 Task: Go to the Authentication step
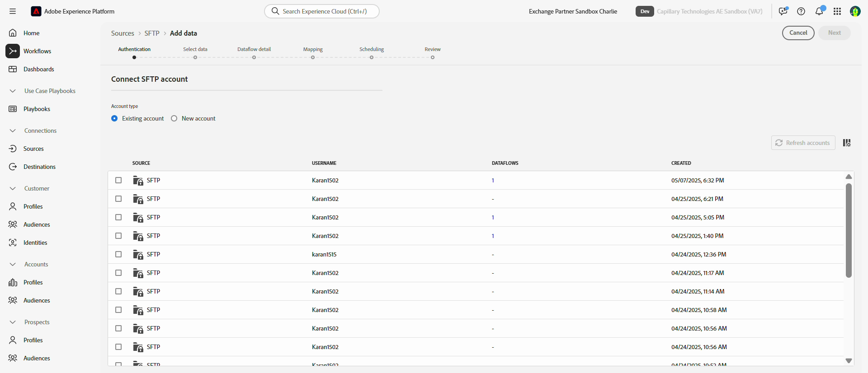(x=134, y=53)
